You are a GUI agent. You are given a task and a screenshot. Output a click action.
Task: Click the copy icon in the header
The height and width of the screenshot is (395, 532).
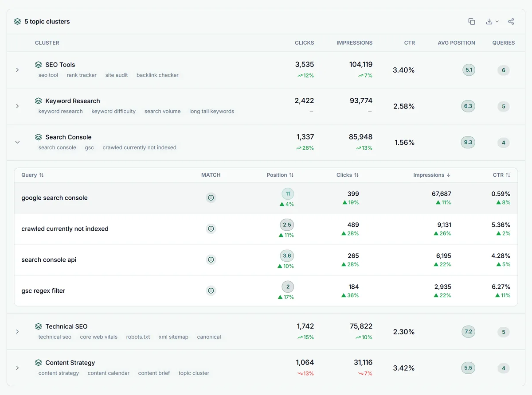coord(472,21)
